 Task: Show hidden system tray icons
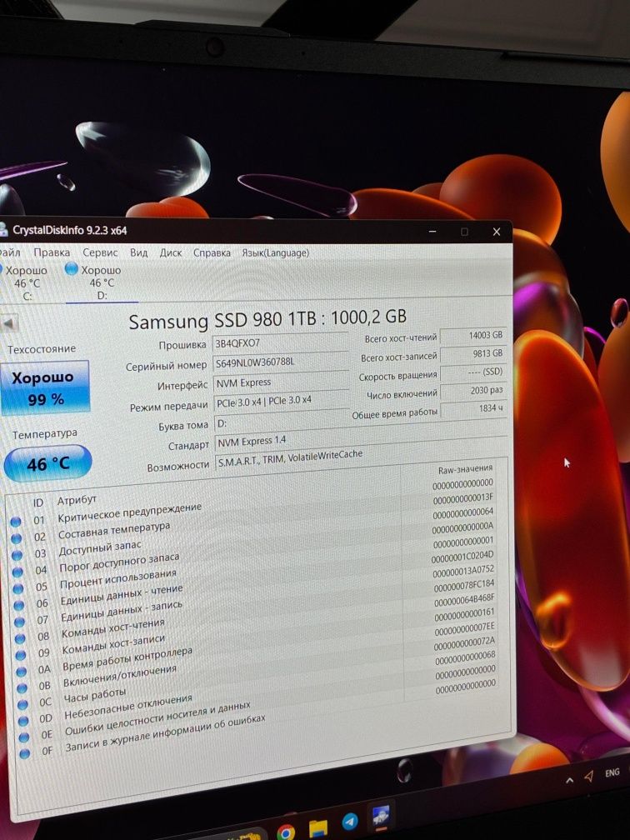[x=569, y=780]
